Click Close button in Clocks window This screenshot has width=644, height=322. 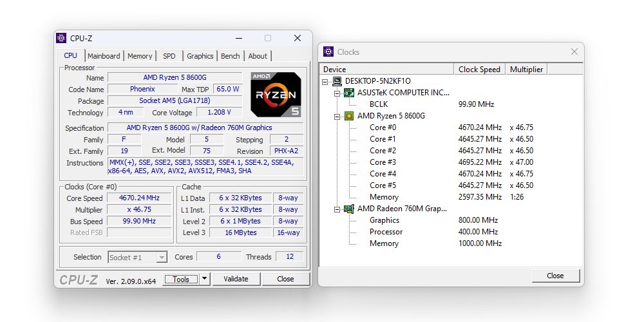(555, 276)
